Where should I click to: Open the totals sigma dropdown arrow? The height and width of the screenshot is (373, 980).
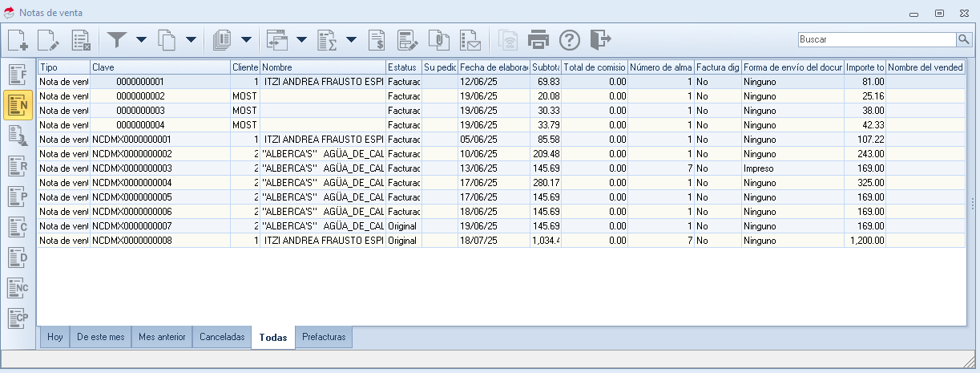pos(351,39)
